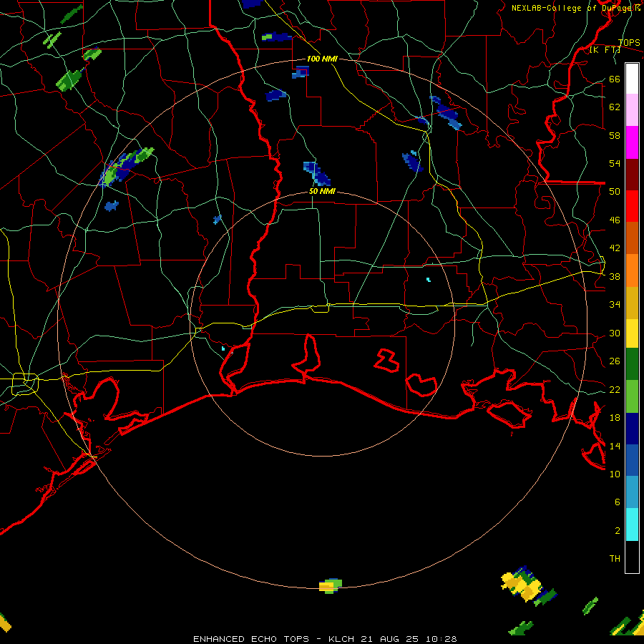Click the TH threshold legend label

point(615,559)
